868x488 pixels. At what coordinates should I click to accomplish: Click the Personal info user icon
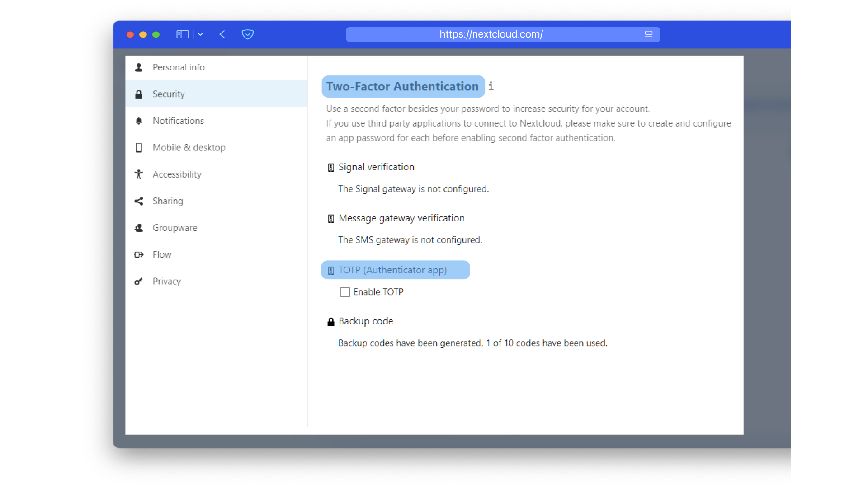pyautogui.click(x=139, y=67)
